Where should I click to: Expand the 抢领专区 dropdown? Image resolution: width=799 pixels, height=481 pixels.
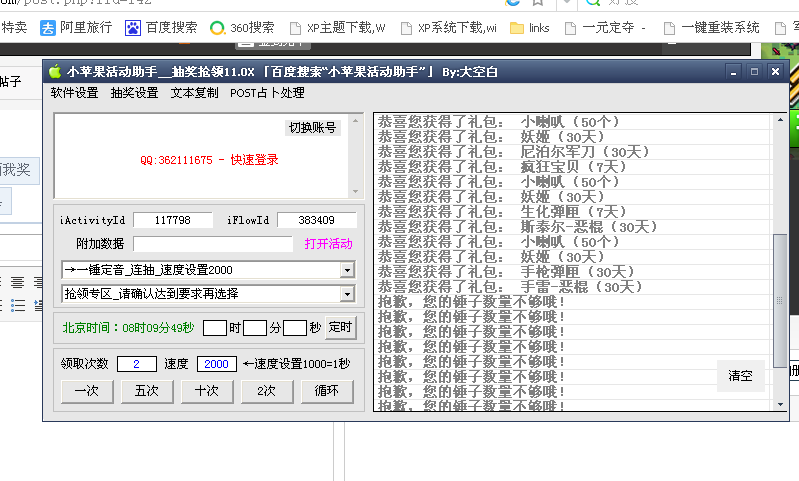347,293
